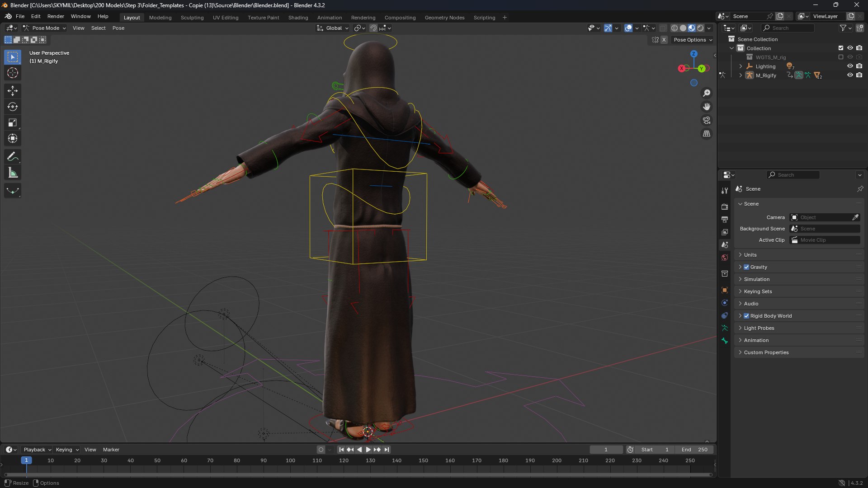Screen dimensions: 868x488
Task: Open the Global transform orientation dropdown
Action: coord(333,28)
